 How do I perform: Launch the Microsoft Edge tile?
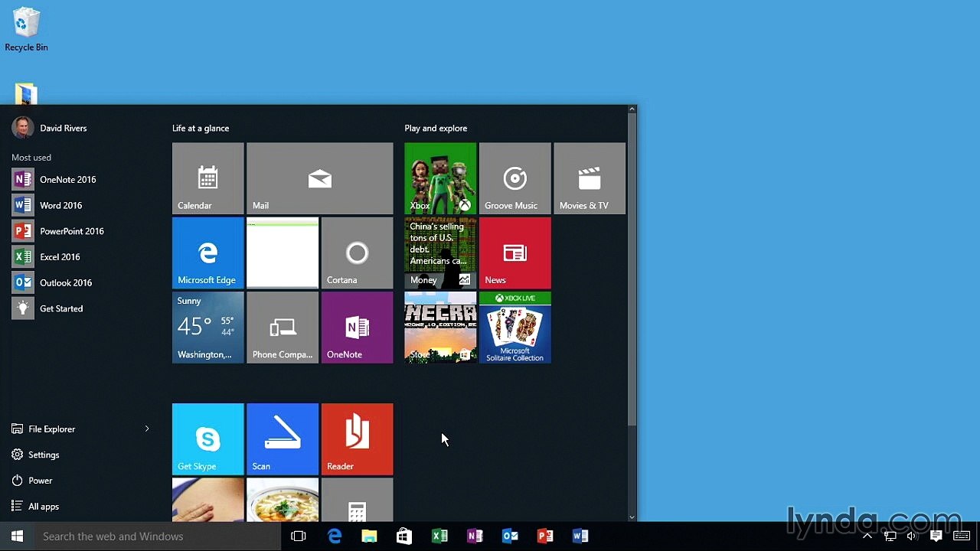(x=208, y=253)
